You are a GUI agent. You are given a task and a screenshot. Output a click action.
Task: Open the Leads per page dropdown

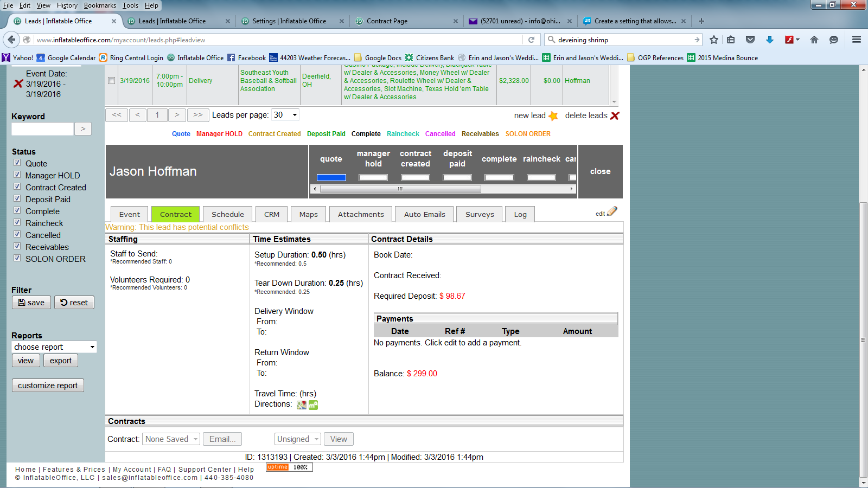(x=285, y=115)
